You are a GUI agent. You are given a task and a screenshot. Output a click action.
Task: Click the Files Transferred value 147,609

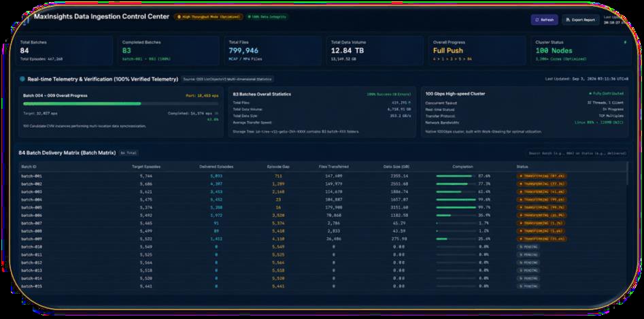(x=333, y=176)
